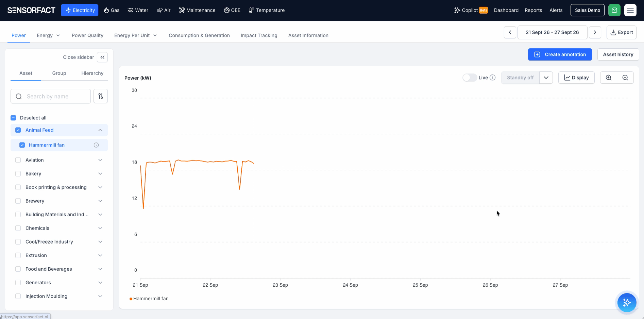This screenshot has width=644, height=319.
Task: Go to next date range
Action: 595,32
